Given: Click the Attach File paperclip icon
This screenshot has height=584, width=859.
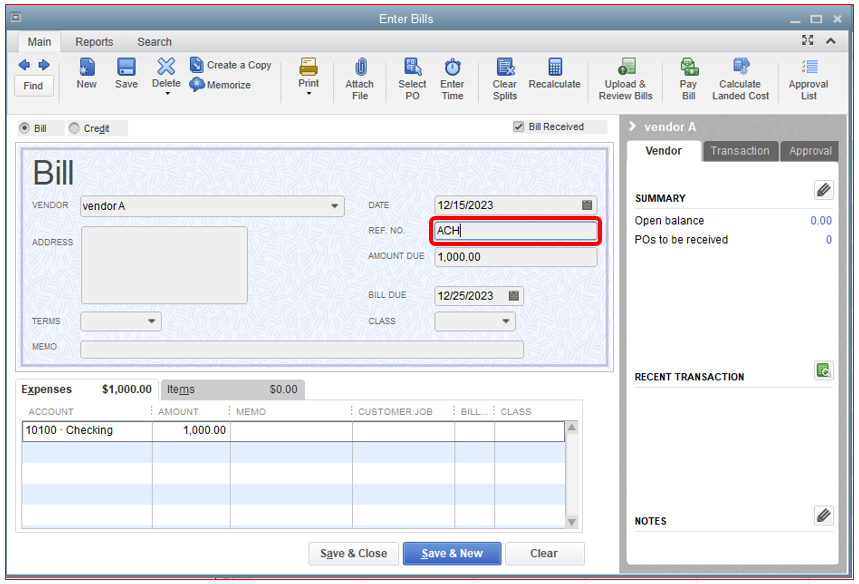Looking at the screenshot, I should coord(359,68).
